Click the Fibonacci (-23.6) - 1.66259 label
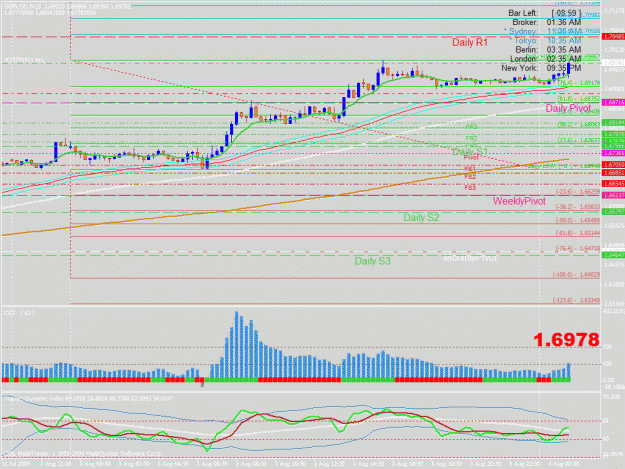Image resolution: width=625 pixels, height=469 pixels. coord(578,192)
